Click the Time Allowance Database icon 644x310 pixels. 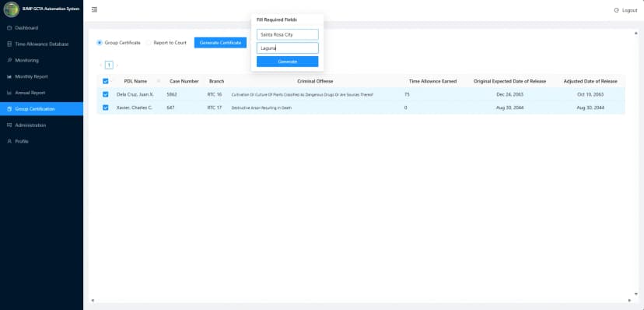coord(9,44)
